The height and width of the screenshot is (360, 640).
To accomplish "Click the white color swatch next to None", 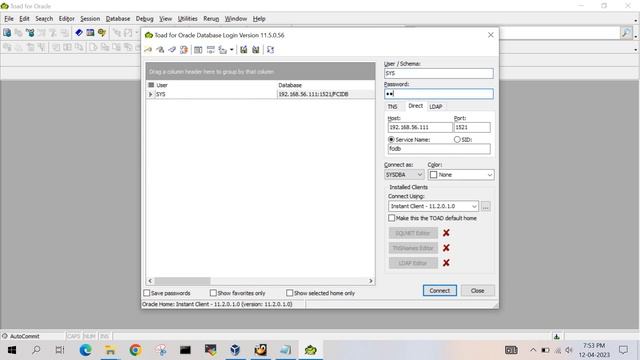I will point(433,175).
